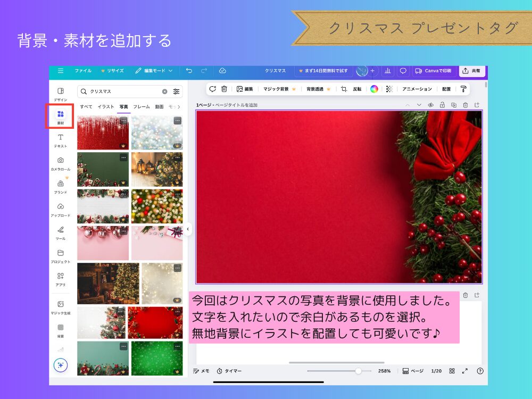
Task: Open the delete (trash) icon in the toolbar
Action: [225, 89]
